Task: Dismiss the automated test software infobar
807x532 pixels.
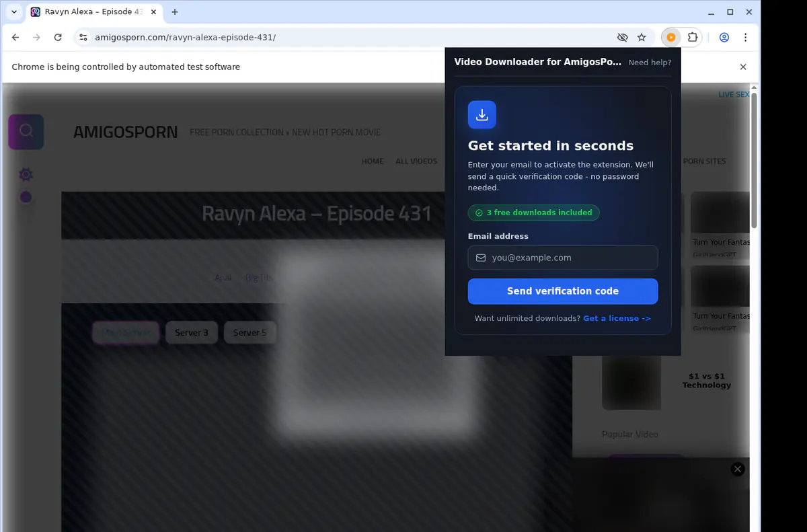Action: (x=743, y=67)
